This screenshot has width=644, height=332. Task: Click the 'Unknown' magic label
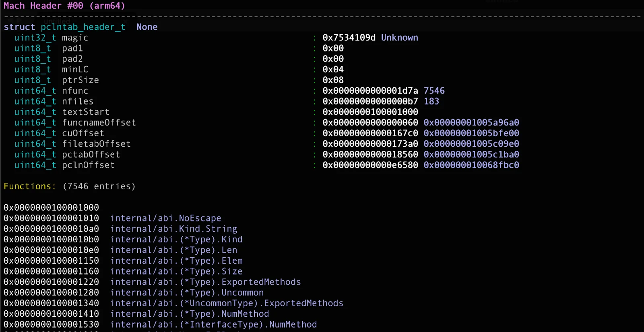[x=400, y=37]
